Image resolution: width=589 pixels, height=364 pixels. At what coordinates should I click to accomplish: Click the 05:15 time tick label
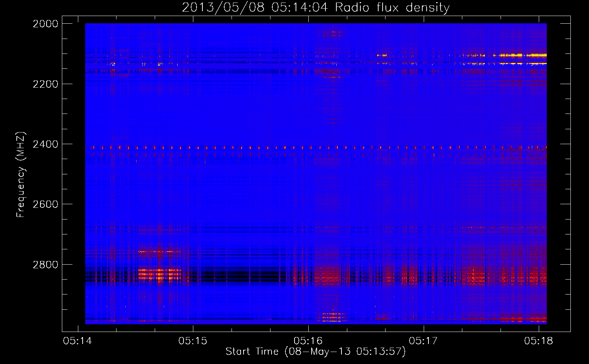click(193, 341)
